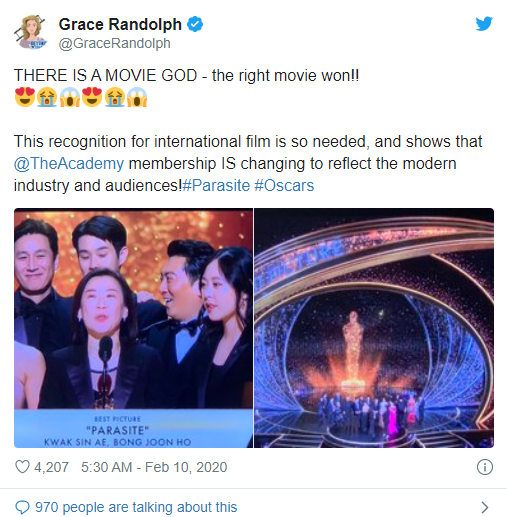Click the speech bubble reply icon
Viewport: 507px width, 517px height.
tap(22, 507)
